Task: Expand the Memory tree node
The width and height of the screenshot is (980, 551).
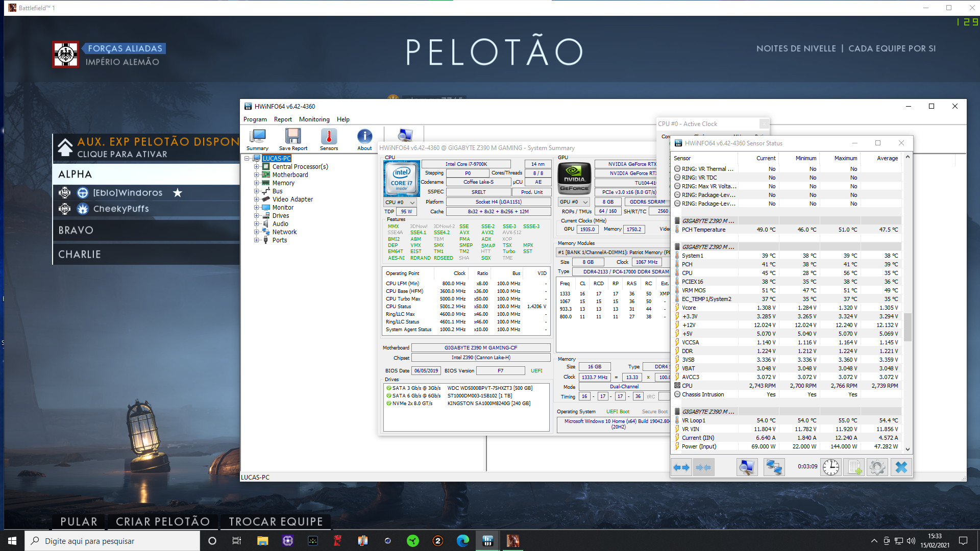Action: pos(256,183)
